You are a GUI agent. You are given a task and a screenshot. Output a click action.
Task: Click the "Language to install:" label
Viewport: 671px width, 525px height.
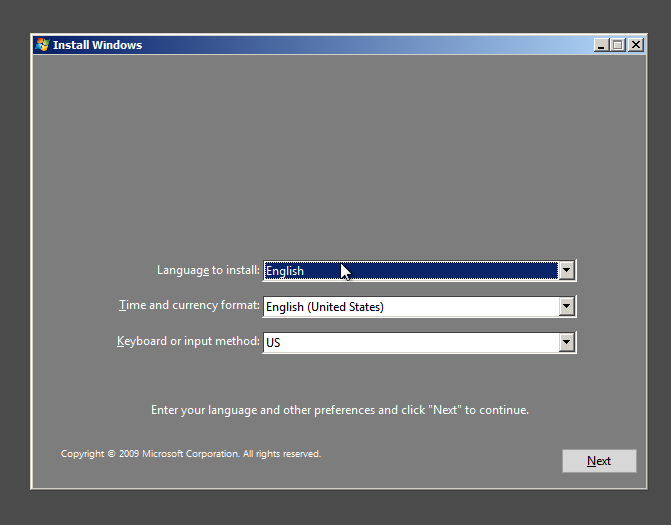tap(208, 270)
